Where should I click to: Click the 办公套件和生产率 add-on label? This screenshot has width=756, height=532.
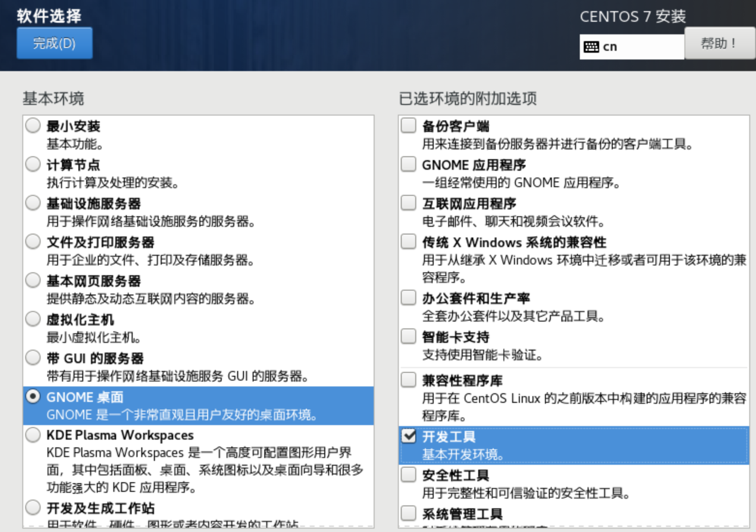476,298
